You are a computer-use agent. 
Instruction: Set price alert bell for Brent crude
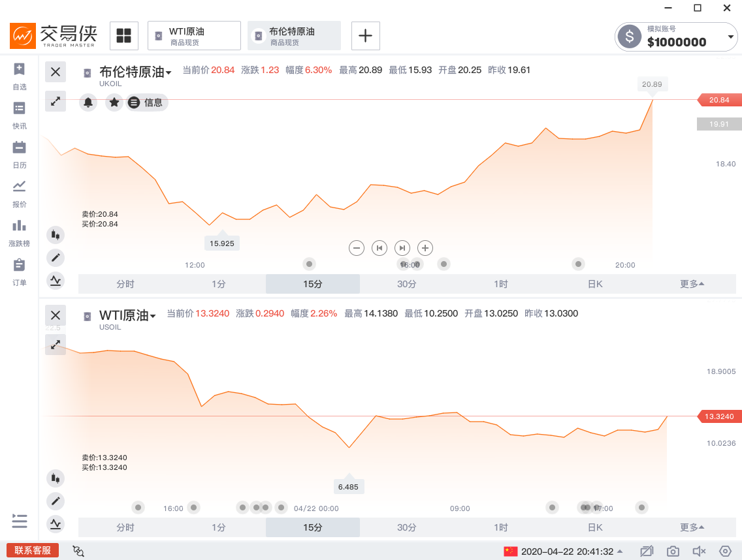click(x=88, y=102)
